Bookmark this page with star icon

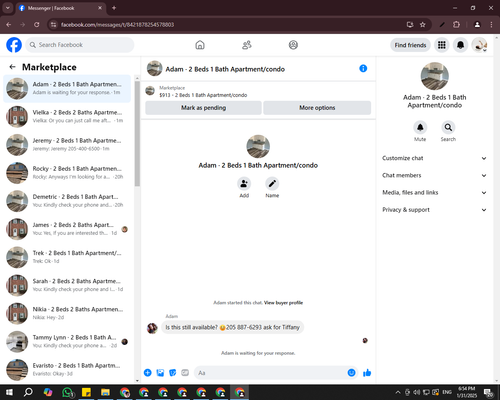click(423, 25)
